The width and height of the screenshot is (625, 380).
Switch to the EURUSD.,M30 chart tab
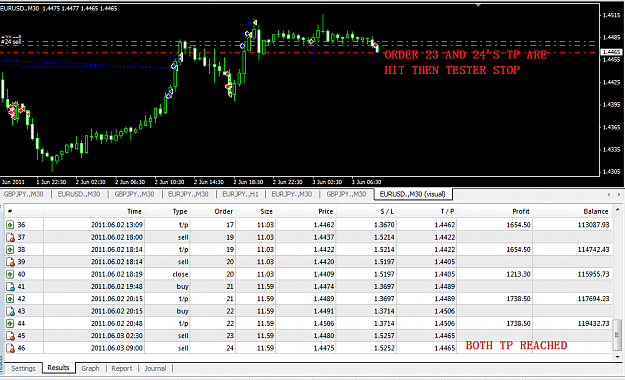tap(79, 194)
